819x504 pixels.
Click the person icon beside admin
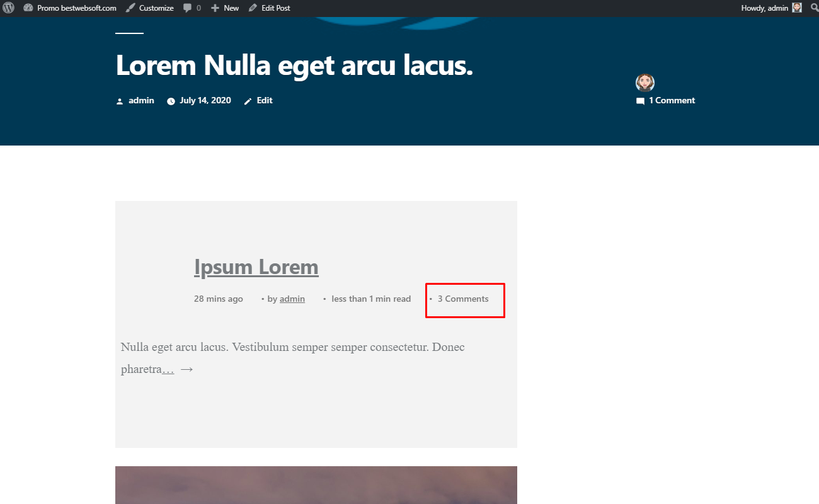point(120,101)
